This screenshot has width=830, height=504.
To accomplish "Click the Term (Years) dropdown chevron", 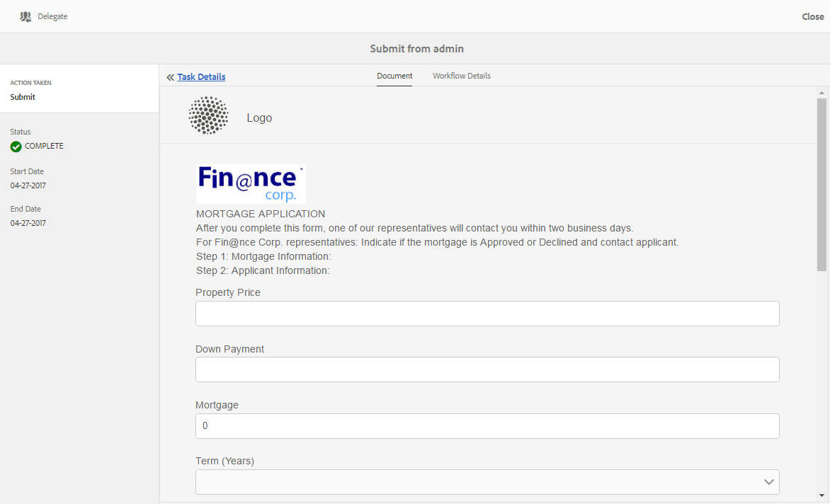I will (x=768, y=482).
